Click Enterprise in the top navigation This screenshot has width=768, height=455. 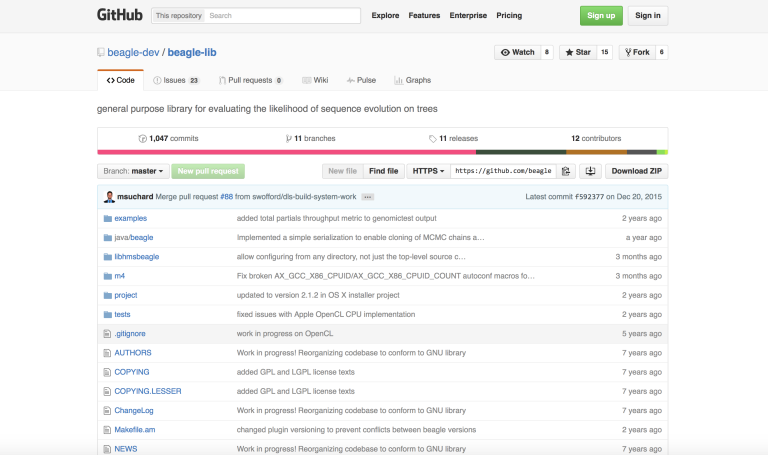(468, 16)
